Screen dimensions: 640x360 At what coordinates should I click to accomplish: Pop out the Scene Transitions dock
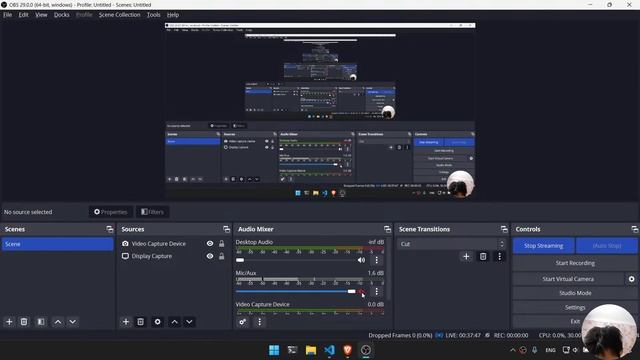pos(504,229)
